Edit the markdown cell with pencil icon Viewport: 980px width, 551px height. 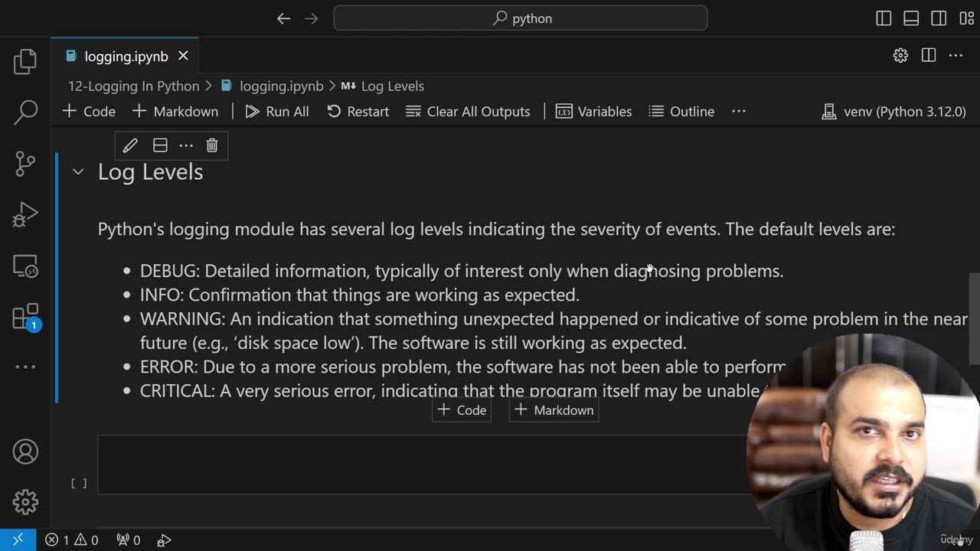[130, 145]
